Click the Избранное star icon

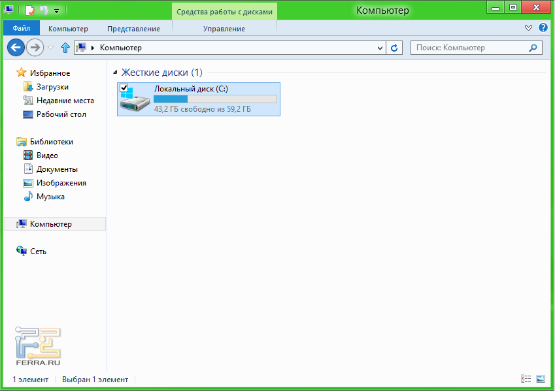[x=21, y=73]
